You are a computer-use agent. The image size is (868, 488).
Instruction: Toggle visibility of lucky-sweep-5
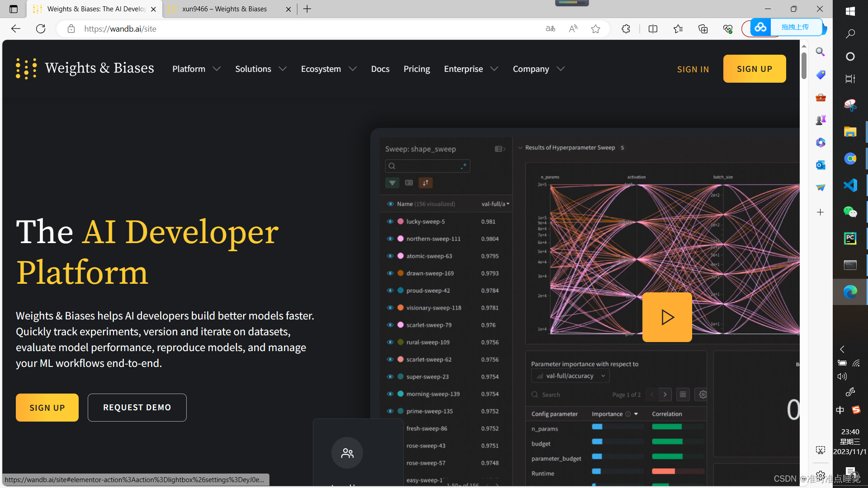(x=390, y=221)
